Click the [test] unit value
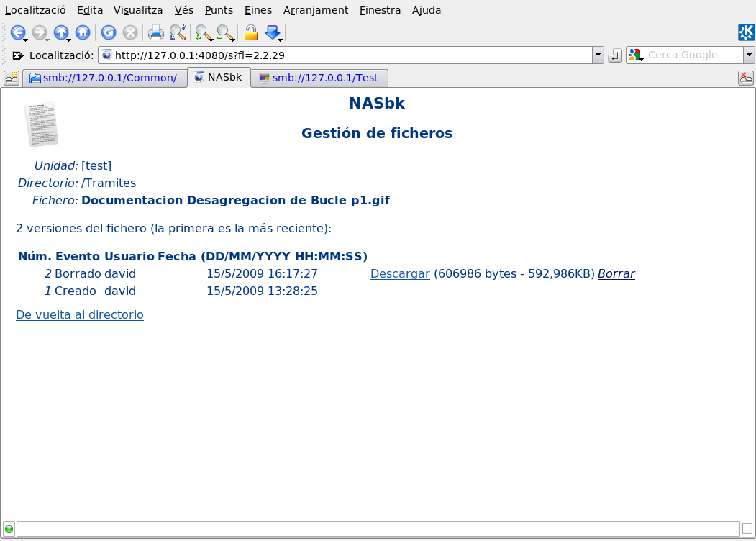Image resolution: width=756 pixels, height=541 pixels. coord(96,165)
